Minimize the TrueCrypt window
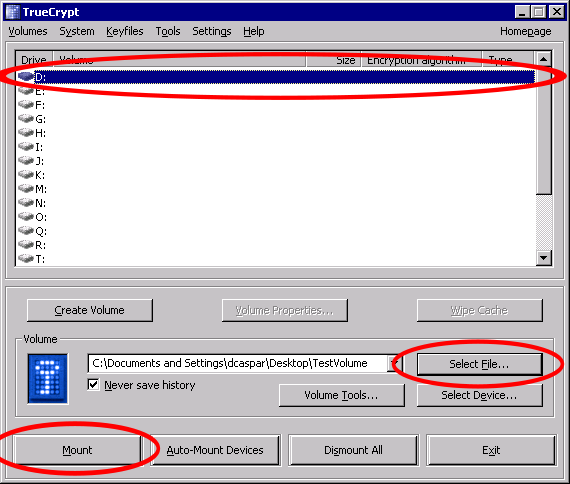This screenshot has height=484, width=570. point(522,12)
